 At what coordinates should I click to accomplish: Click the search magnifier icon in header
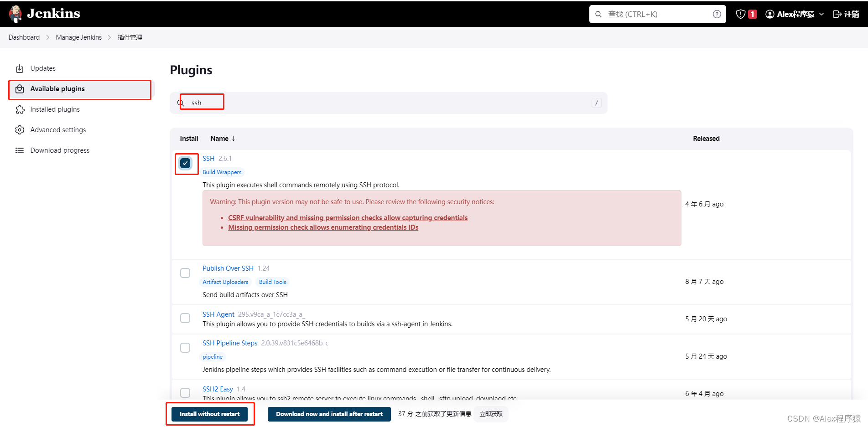(598, 14)
